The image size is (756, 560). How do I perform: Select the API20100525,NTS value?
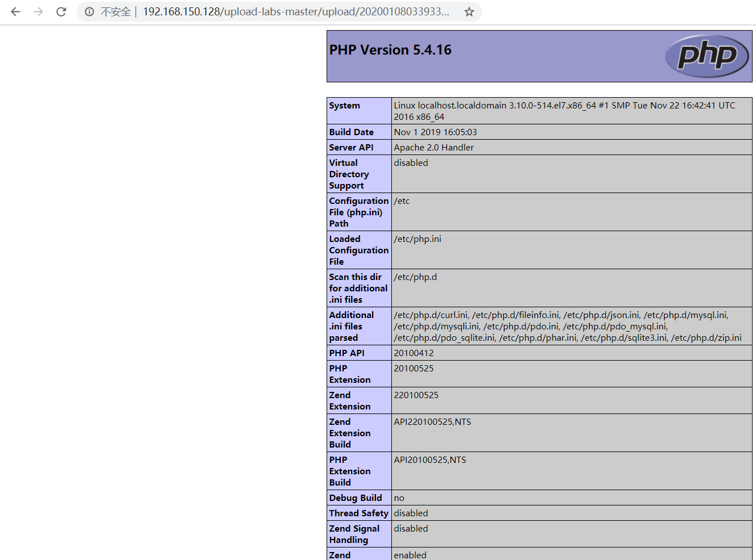click(x=430, y=460)
